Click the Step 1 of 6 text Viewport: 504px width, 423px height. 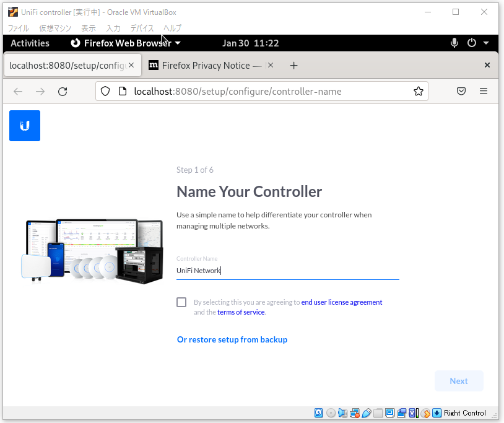[195, 170]
